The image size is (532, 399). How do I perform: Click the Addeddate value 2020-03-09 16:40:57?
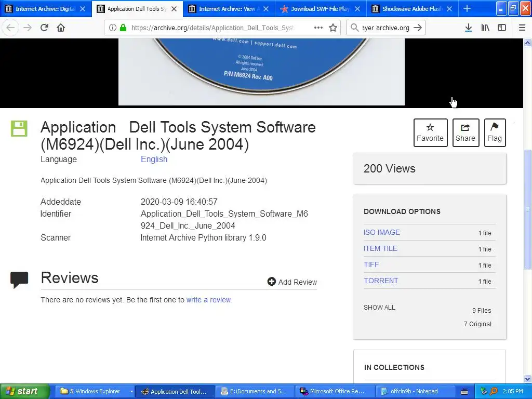pos(179,202)
